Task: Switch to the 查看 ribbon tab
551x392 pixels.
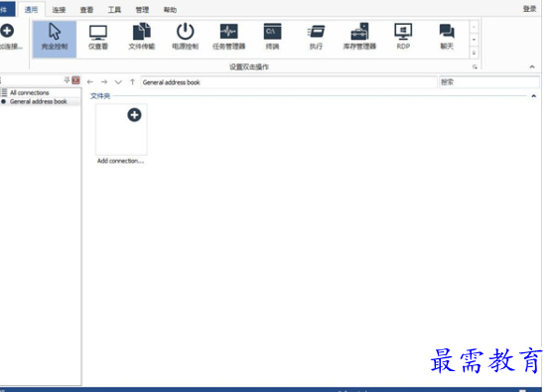Action: [86, 10]
